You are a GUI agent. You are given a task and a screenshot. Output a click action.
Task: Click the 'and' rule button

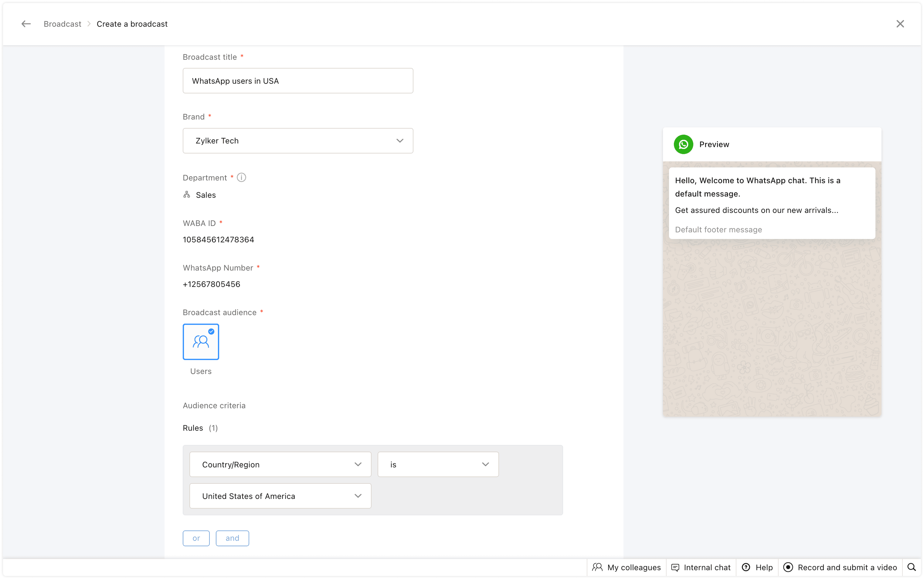click(x=232, y=538)
